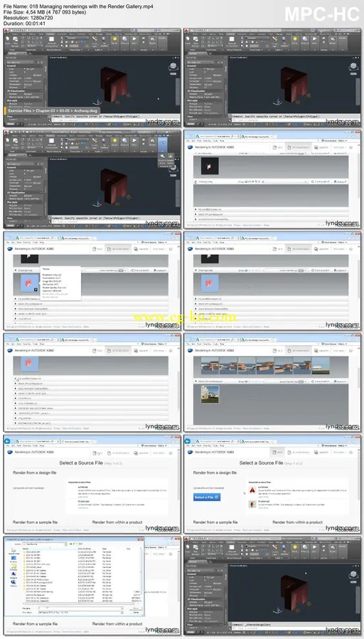Click browser back arrow in Select a File button frame
Viewport: 364px width, 639px height.
tap(188, 440)
